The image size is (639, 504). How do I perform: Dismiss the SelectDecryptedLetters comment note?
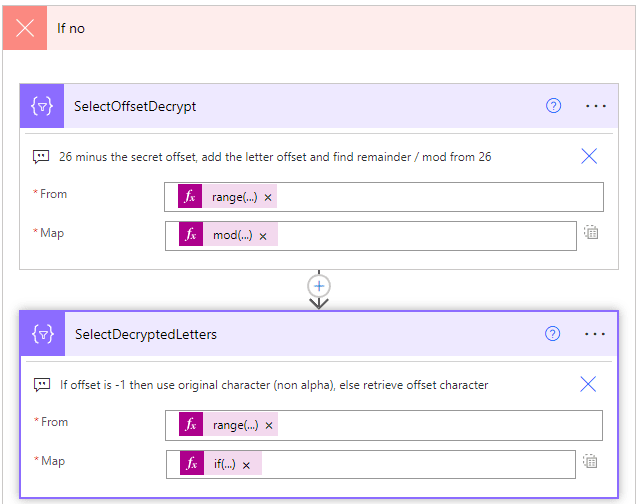[x=588, y=384]
